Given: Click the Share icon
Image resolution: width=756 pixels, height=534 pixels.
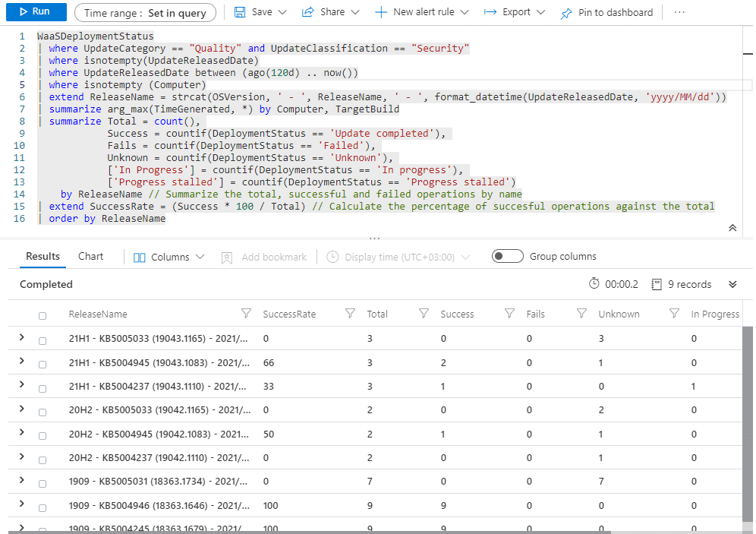Looking at the screenshot, I should tap(307, 12).
